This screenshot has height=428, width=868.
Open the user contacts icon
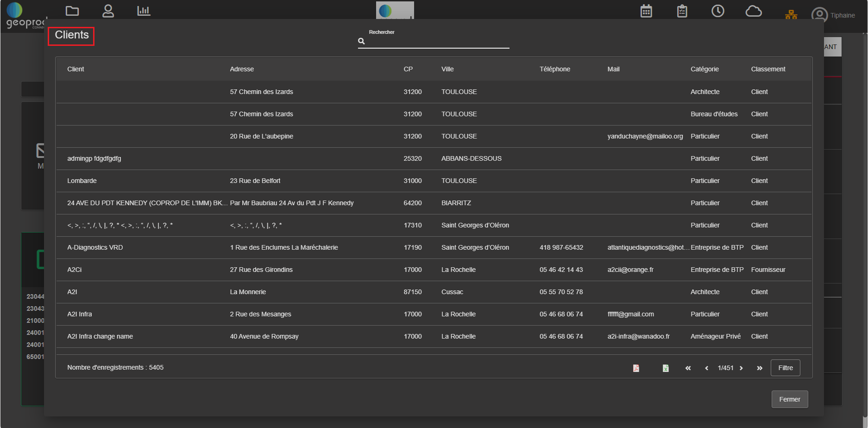(x=108, y=11)
